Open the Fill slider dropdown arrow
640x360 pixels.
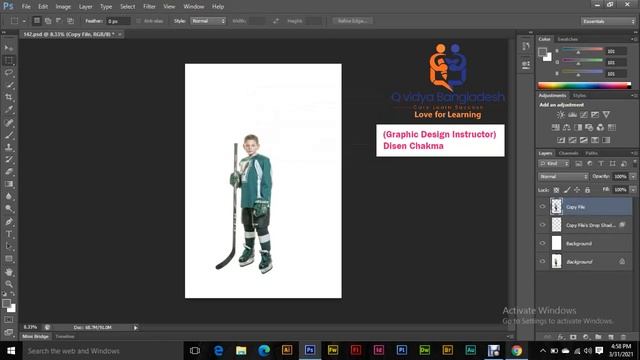click(x=633, y=190)
